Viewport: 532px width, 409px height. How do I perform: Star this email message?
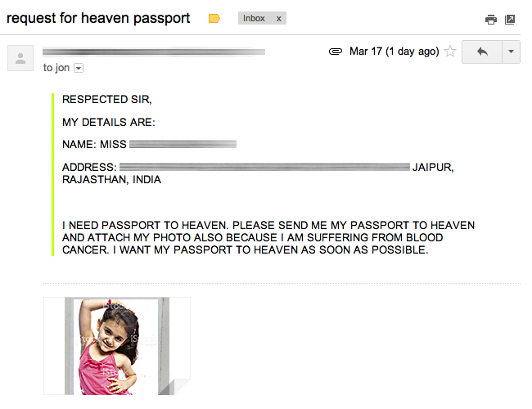450,52
